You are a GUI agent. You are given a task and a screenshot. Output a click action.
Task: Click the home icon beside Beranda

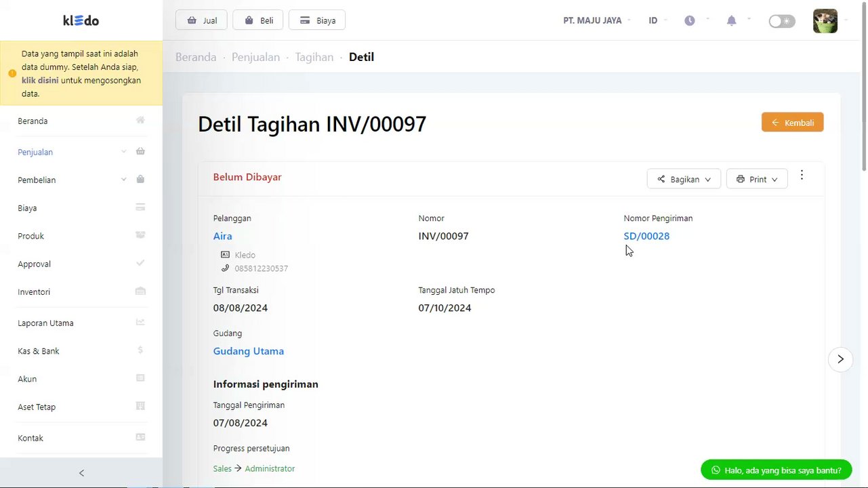pos(140,120)
